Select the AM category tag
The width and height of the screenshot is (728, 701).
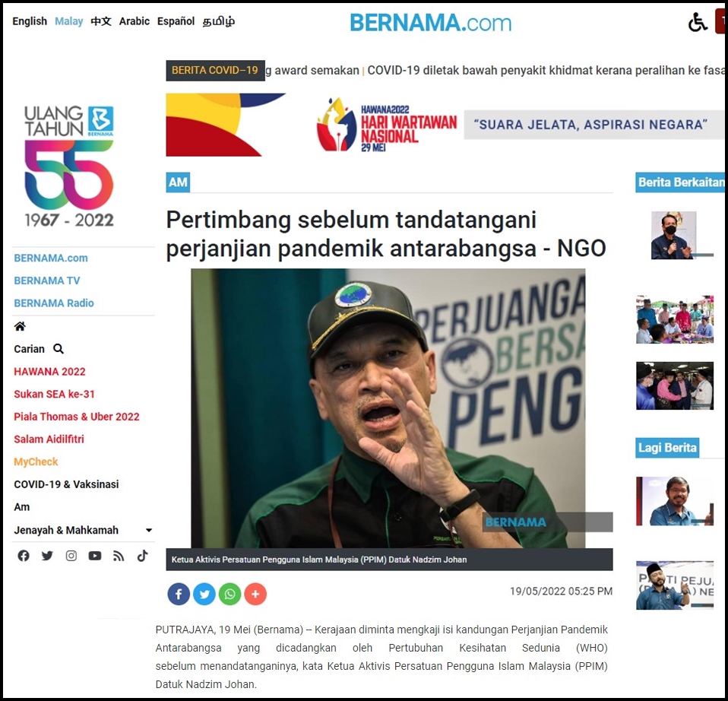(178, 182)
